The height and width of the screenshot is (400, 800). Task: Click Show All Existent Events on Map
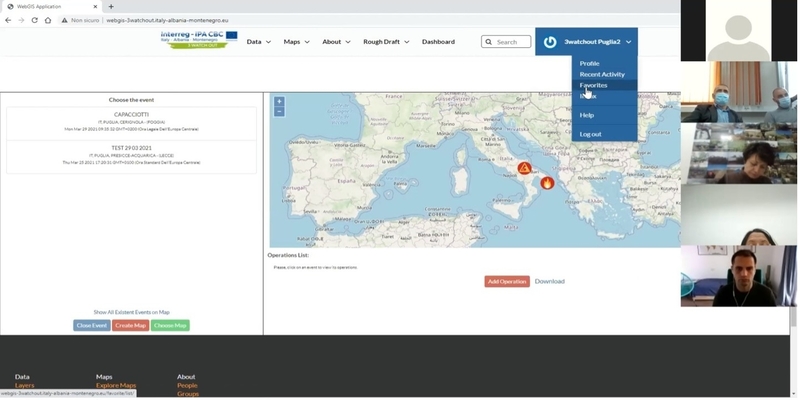click(132, 312)
